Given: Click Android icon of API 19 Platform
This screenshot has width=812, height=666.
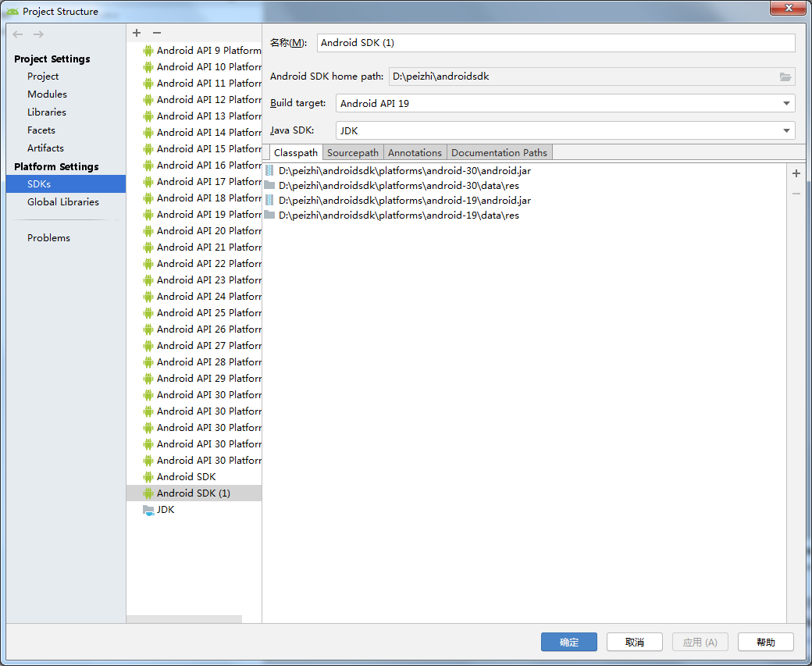Looking at the screenshot, I should click(148, 215).
